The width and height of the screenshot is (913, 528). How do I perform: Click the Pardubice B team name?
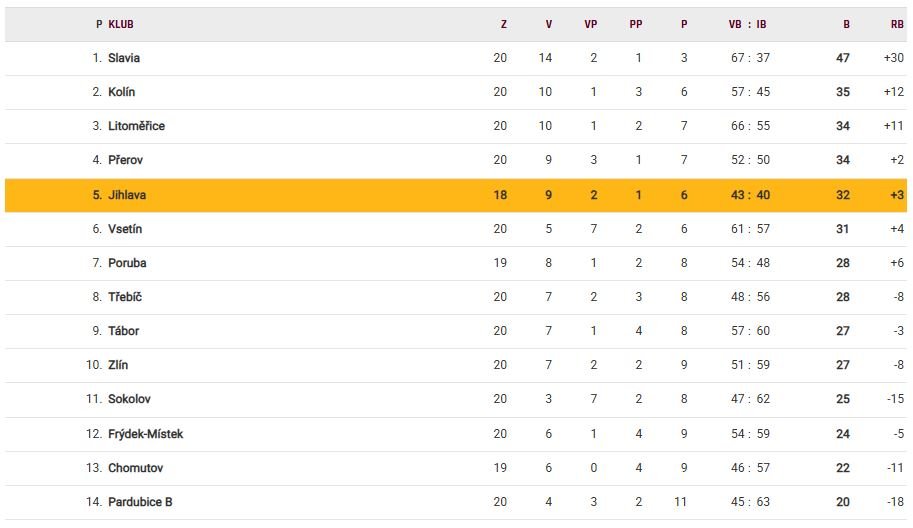pos(140,502)
